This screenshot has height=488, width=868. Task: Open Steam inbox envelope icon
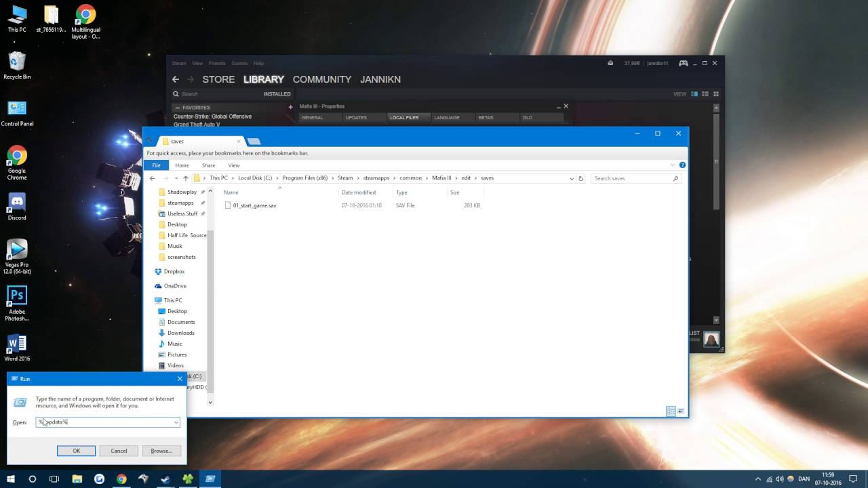click(610, 63)
